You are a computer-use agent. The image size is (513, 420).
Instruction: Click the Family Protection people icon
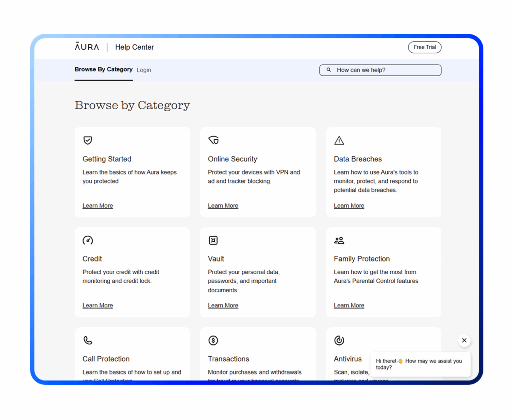click(x=339, y=240)
